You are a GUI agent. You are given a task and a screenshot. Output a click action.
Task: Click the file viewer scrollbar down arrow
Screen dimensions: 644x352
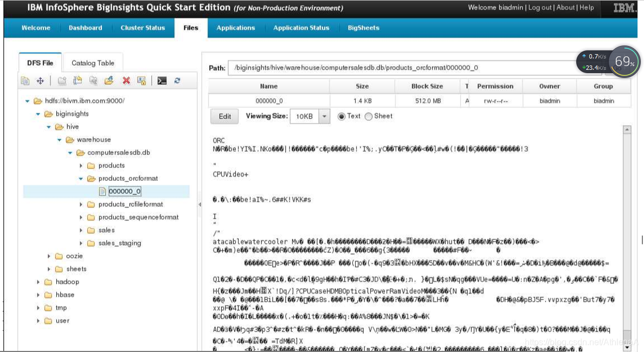[627, 348]
